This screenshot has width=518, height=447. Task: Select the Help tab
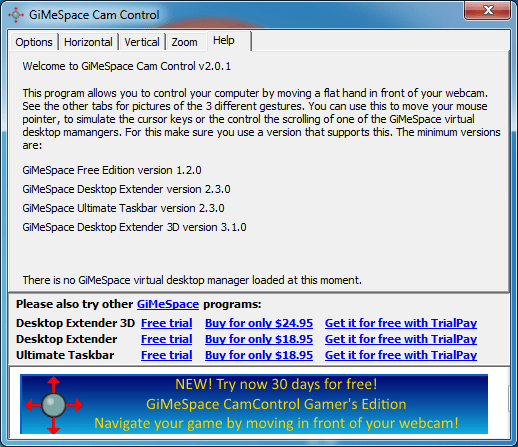coord(228,41)
